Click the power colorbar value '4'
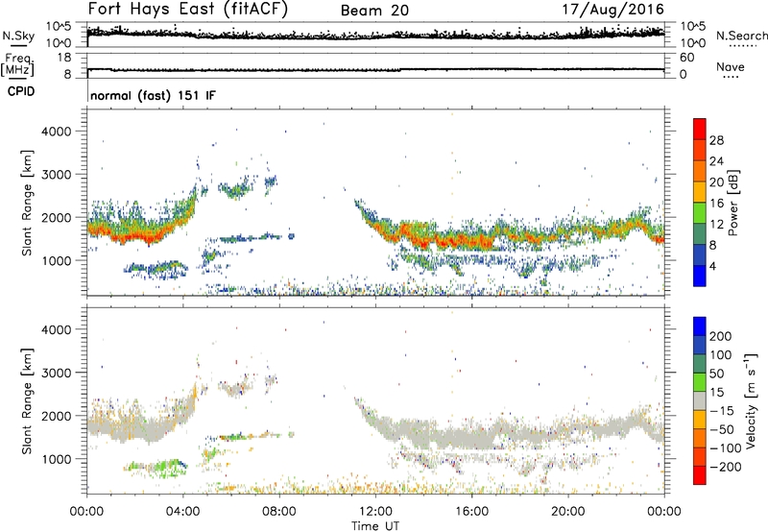 (x=713, y=266)
